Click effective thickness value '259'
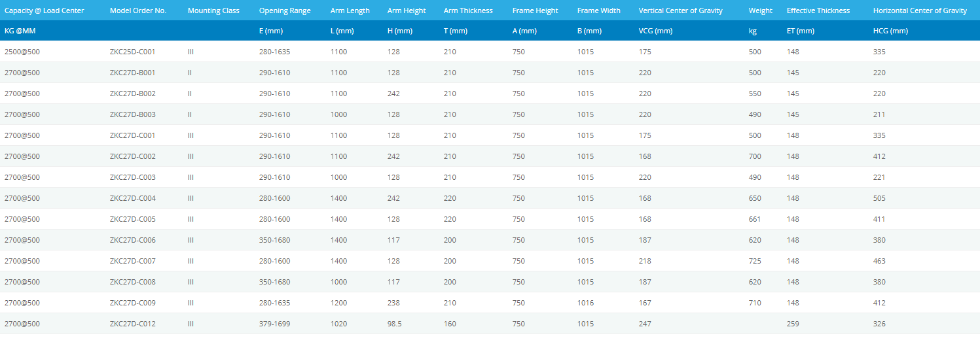 (793, 324)
